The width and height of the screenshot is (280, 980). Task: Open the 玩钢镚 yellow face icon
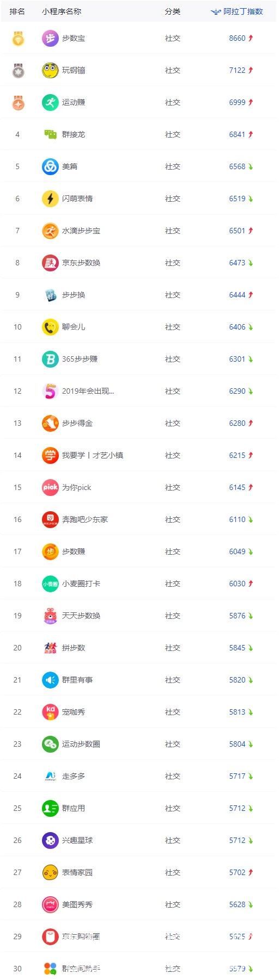click(x=50, y=70)
